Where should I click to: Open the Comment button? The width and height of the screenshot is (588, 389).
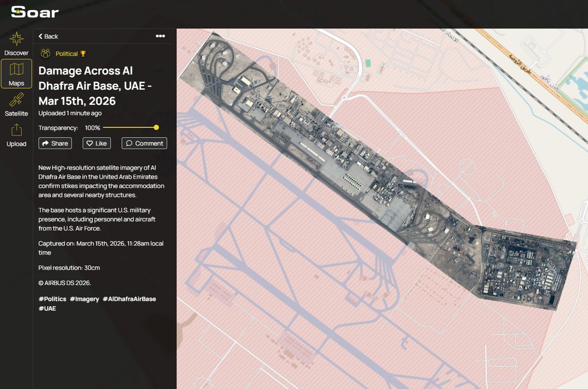(x=144, y=143)
